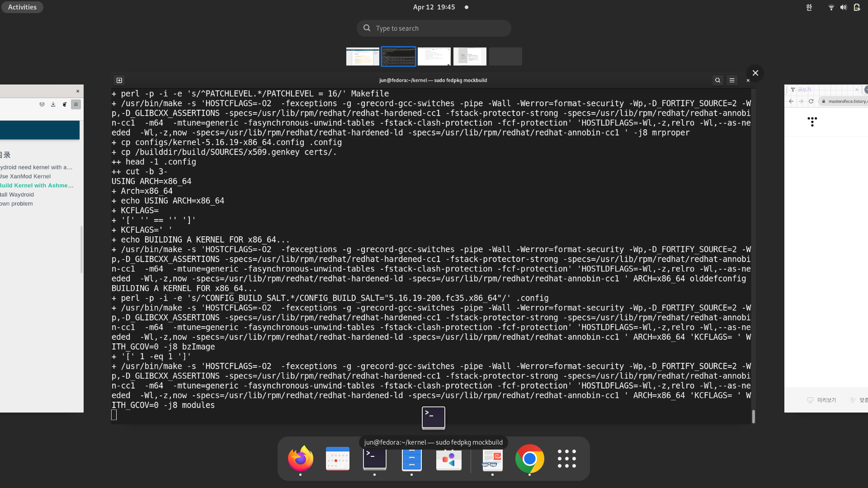Open Google Chrome from the dock
The height and width of the screenshot is (488, 868).
(x=529, y=459)
